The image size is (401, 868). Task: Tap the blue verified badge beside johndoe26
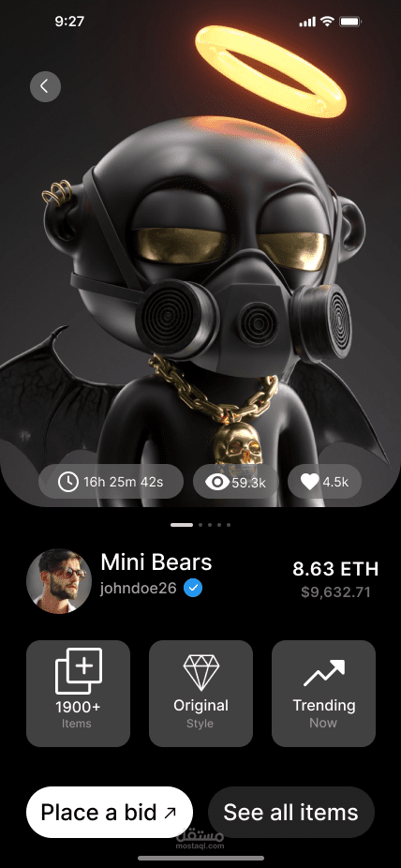click(192, 588)
